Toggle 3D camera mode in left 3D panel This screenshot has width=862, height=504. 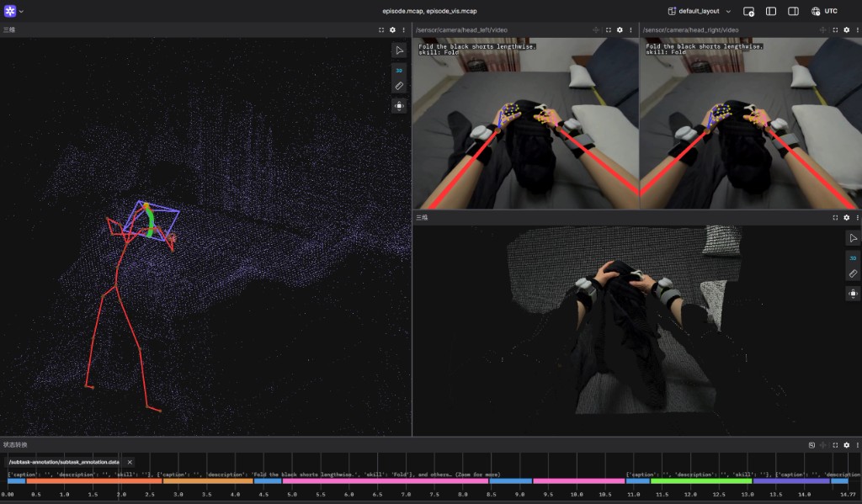click(399, 69)
